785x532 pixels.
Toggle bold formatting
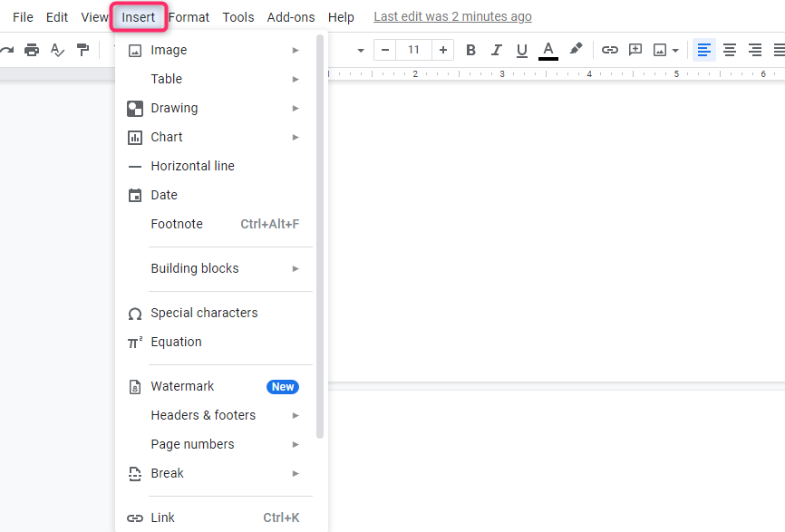(x=470, y=50)
